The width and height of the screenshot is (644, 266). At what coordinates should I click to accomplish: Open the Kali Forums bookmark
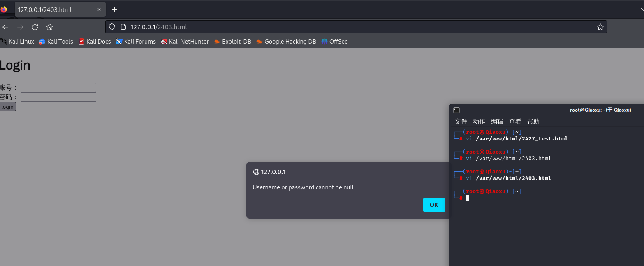point(136,41)
